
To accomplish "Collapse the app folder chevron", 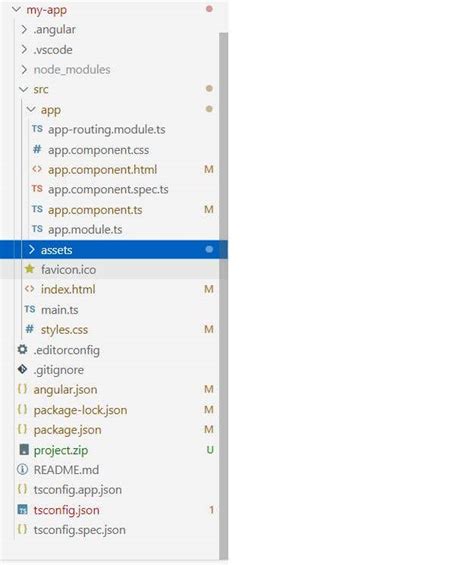I will (31, 109).
